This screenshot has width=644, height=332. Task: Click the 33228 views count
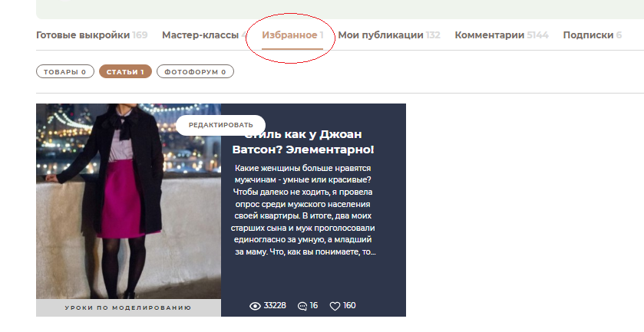click(x=275, y=306)
